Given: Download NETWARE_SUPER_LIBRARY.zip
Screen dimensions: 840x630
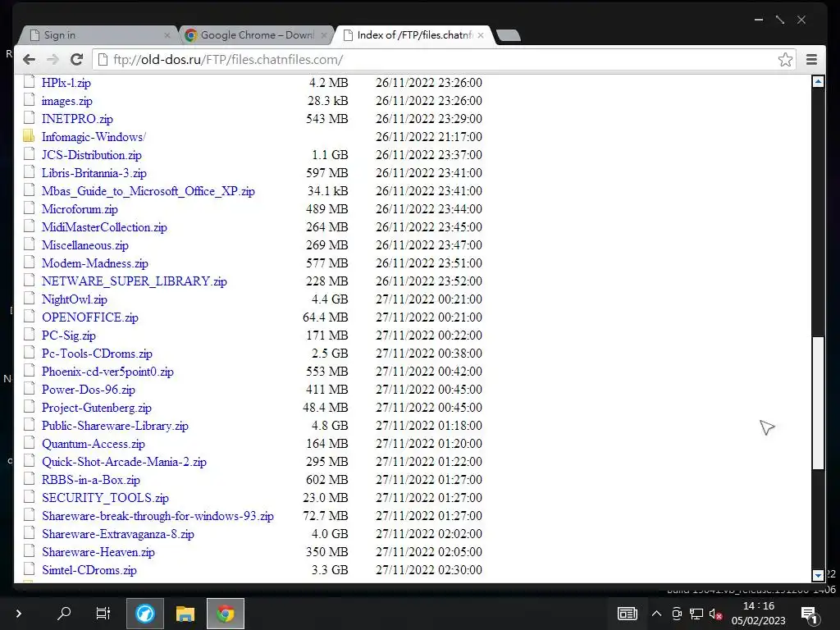Looking at the screenshot, I should coord(135,281).
